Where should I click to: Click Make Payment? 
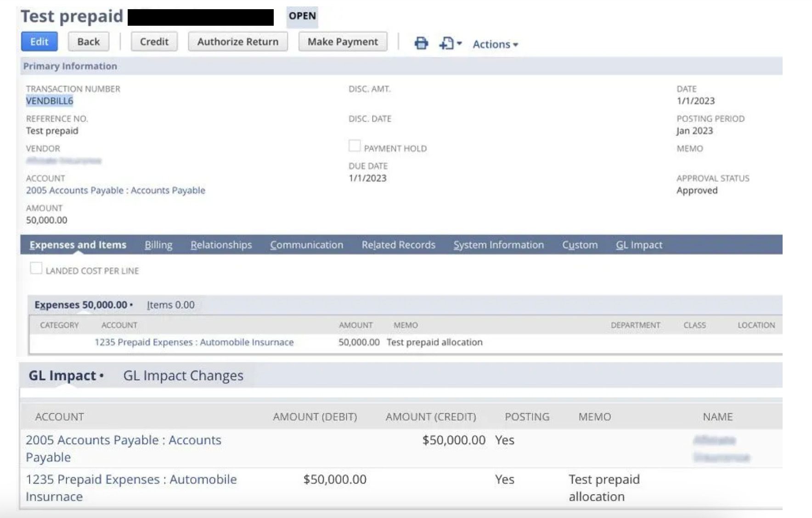click(343, 41)
